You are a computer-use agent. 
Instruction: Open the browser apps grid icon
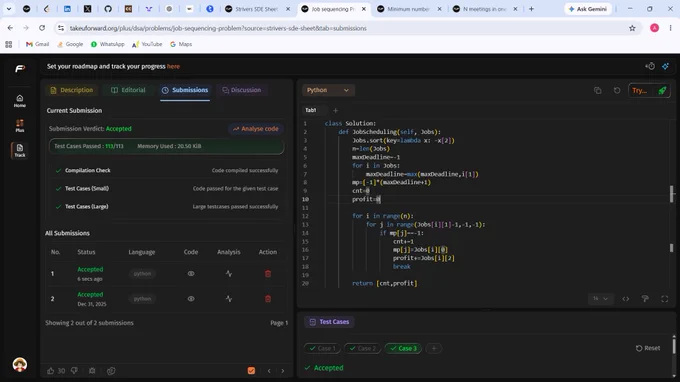(x=9, y=44)
